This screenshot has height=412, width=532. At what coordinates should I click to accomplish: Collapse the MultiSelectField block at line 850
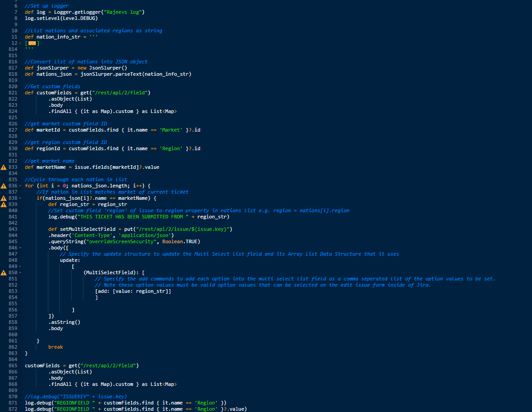(20, 272)
